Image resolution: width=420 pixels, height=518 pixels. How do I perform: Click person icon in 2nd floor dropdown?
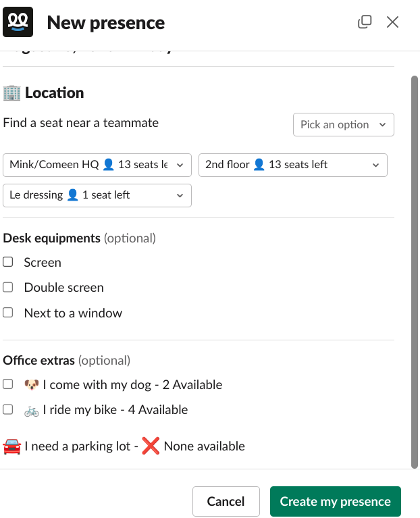click(x=259, y=165)
